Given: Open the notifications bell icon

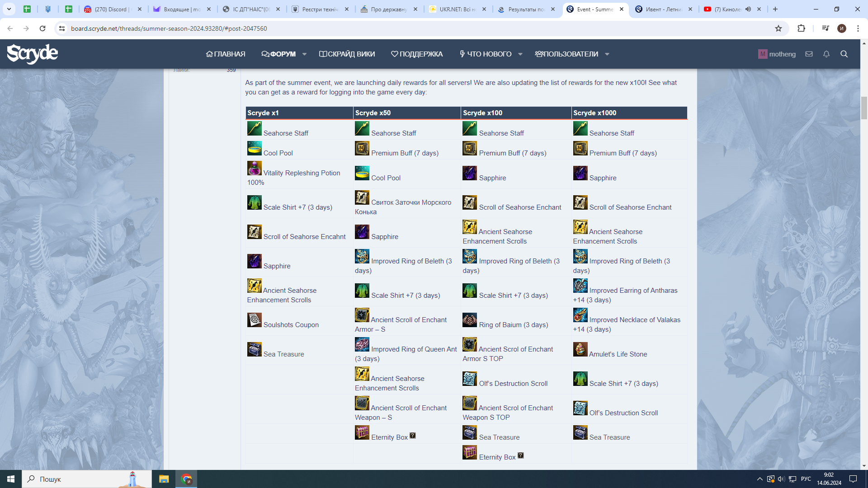Looking at the screenshot, I should 826,54.
